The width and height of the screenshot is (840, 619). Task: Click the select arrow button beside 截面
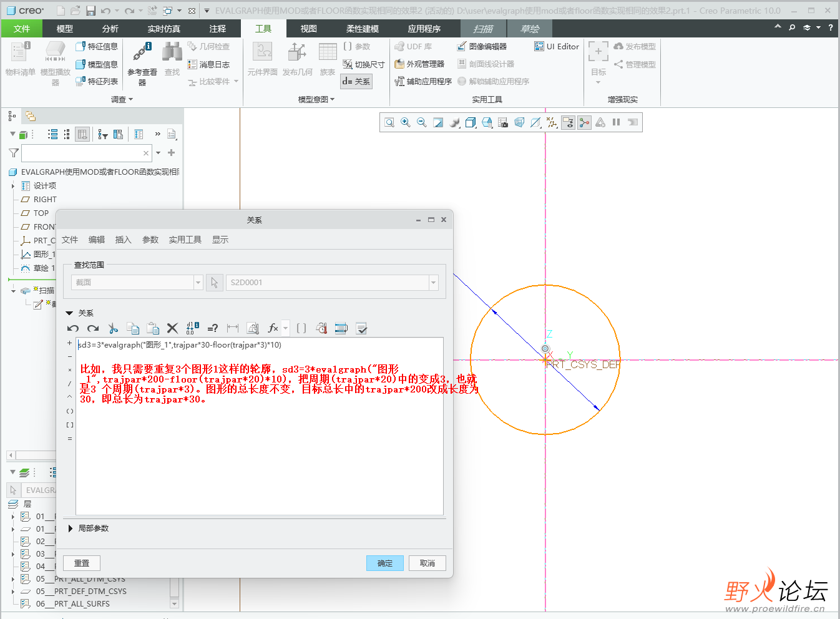[x=215, y=283]
